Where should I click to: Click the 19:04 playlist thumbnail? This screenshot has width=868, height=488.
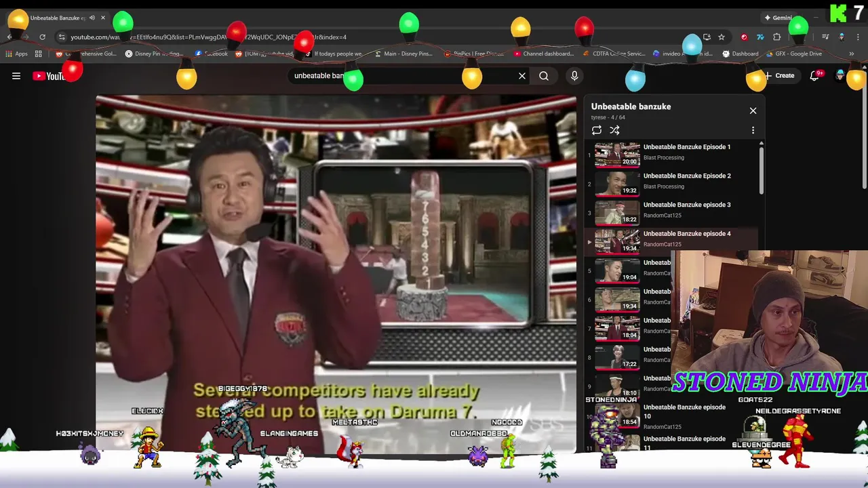coord(617,270)
